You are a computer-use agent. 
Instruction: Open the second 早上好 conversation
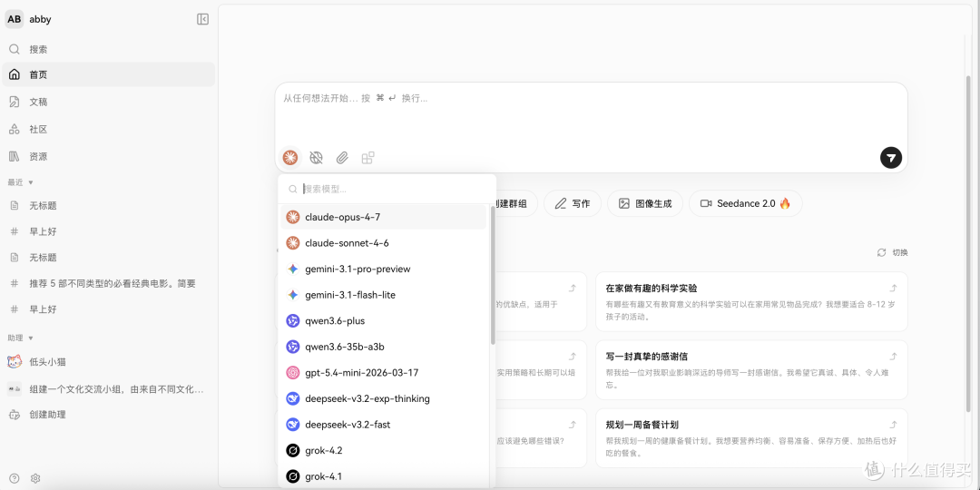[109, 309]
